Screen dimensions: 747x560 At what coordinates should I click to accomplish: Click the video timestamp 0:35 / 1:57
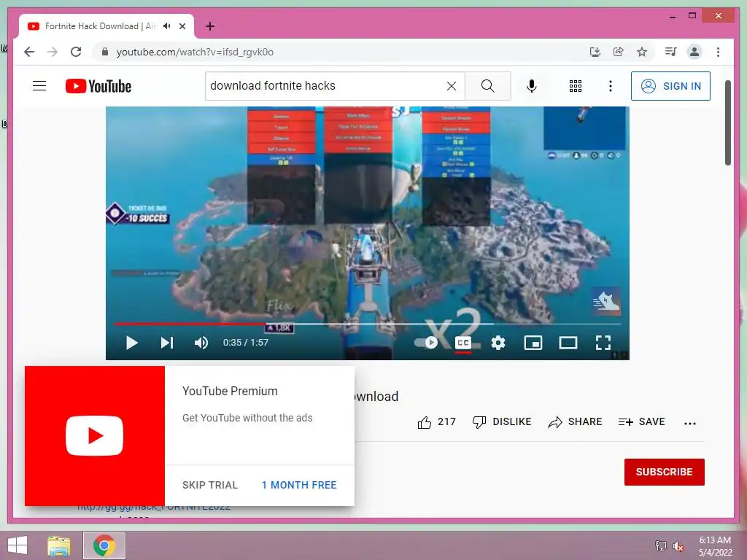pyautogui.click(x=246, y=343)
